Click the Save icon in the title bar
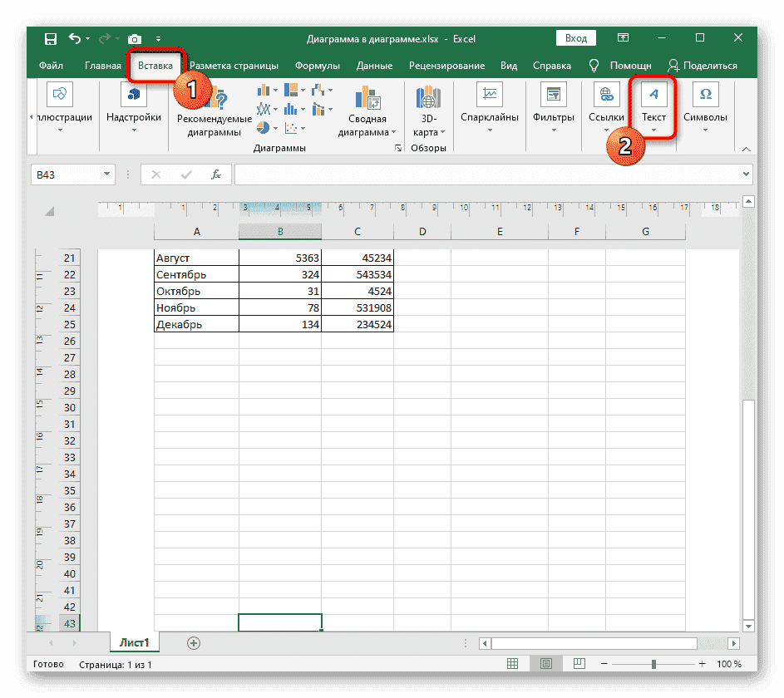The width and height of the screenshot is (784, 698). (x=51, y=39)
